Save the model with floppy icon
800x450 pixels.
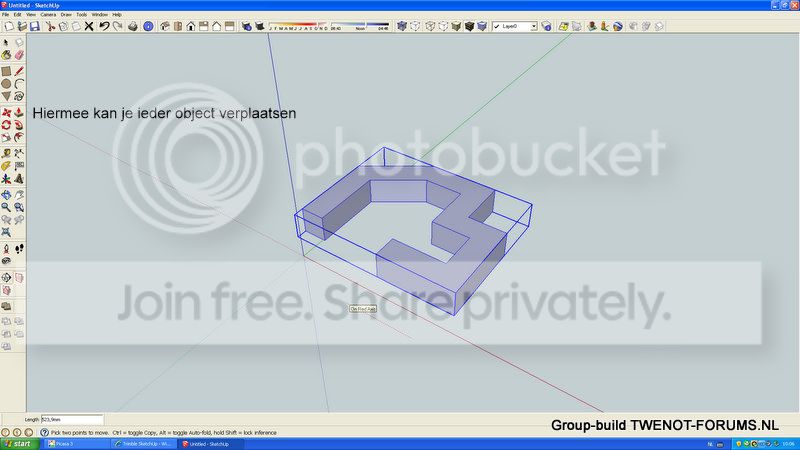click(x=35, y=26)
